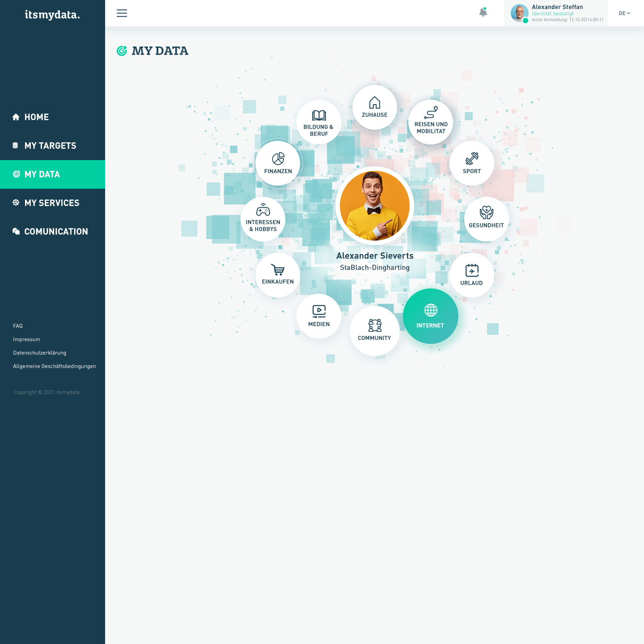Open the Community category bubble
The width and height of the screenshot is (644, 644).
(374, 330)
